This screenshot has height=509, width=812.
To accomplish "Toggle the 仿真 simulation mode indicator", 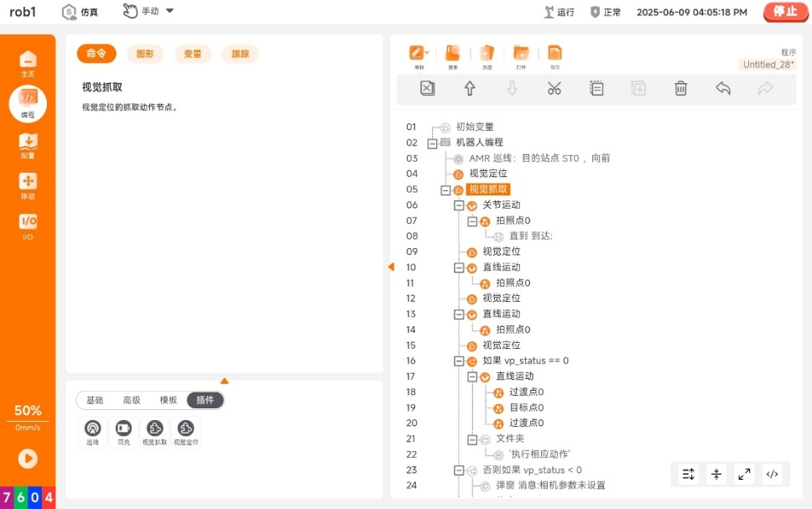I will pyautogui.click(x=80, y=12).
